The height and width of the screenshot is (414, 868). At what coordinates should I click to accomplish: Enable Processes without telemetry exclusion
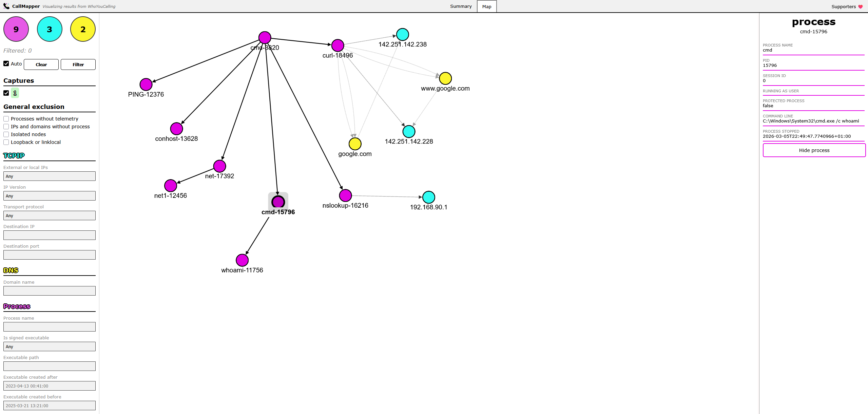click(x=6, y=118)
